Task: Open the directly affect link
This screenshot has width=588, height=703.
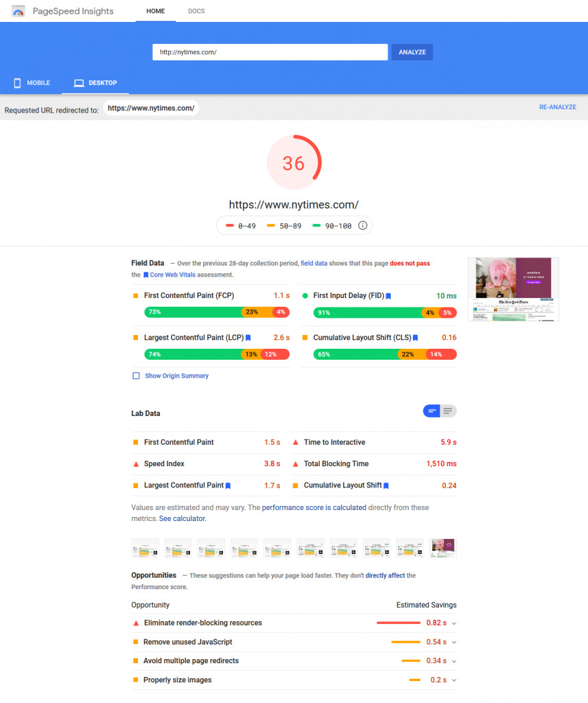Action: click(x=385, y=576)
